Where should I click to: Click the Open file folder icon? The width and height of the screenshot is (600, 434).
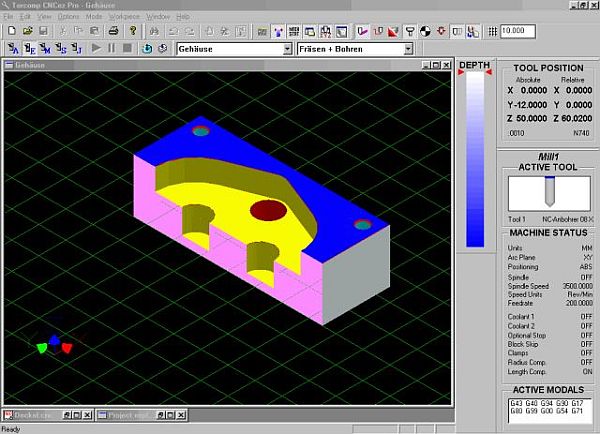[x=26, y=31]
